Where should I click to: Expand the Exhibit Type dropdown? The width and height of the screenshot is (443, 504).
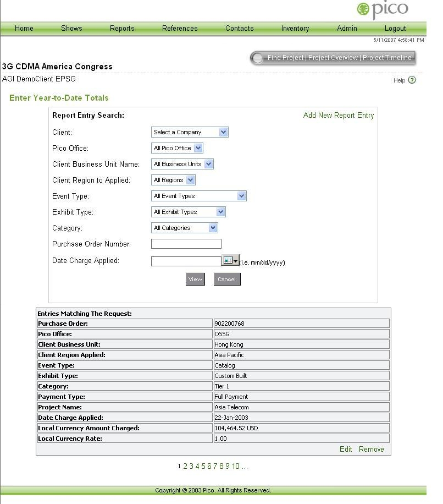pyautogui.click(x=189, y=212)
